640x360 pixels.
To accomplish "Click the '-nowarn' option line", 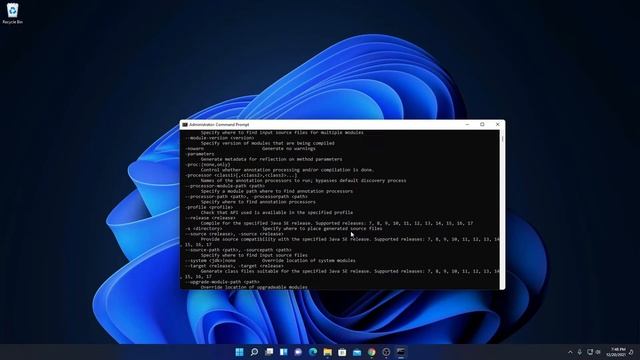I will point(251,149).
